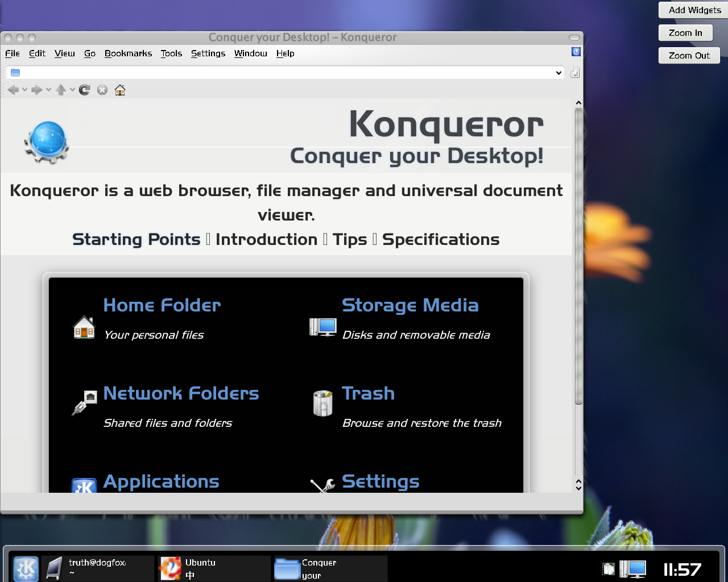Screen dimensions: 728x582
Task: Open the Bookmarks menu
Action: point(129,53)
